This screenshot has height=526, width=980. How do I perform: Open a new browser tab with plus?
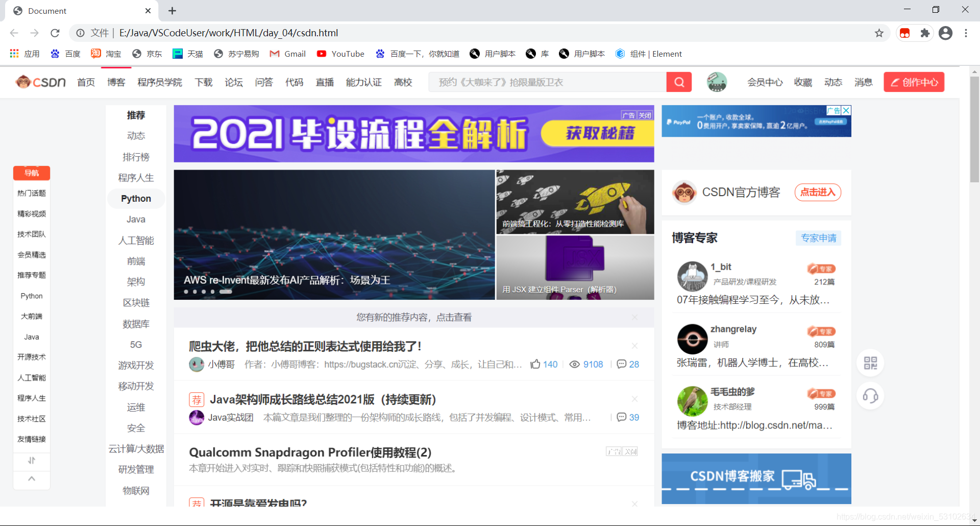click(x=173, y=11)
